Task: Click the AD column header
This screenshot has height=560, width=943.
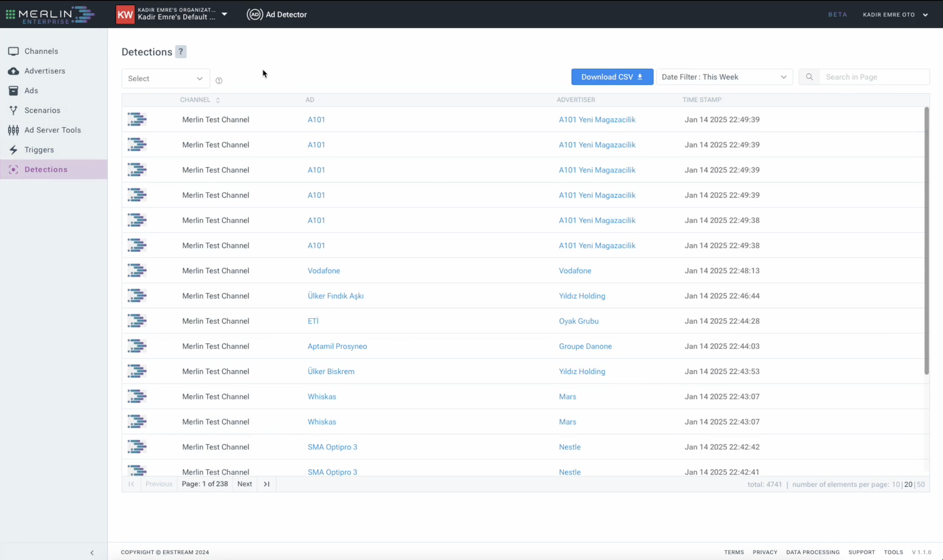Action: click(x=309, y=100)
